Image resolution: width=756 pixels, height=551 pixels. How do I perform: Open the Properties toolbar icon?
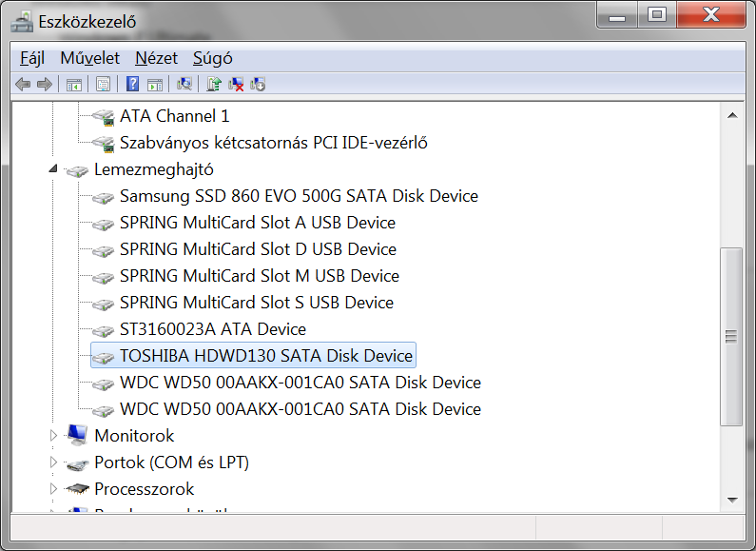pyautogui.click(x=103, y=85)
